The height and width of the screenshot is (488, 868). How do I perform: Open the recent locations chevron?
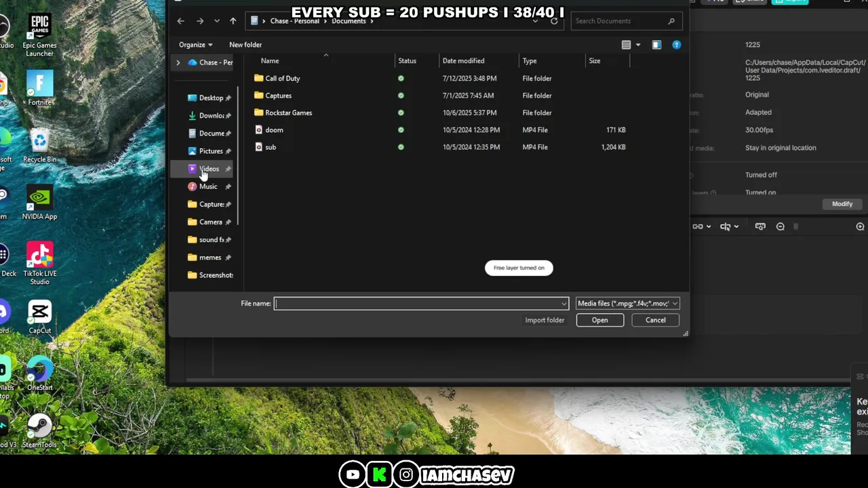click(x=217, y=21)
